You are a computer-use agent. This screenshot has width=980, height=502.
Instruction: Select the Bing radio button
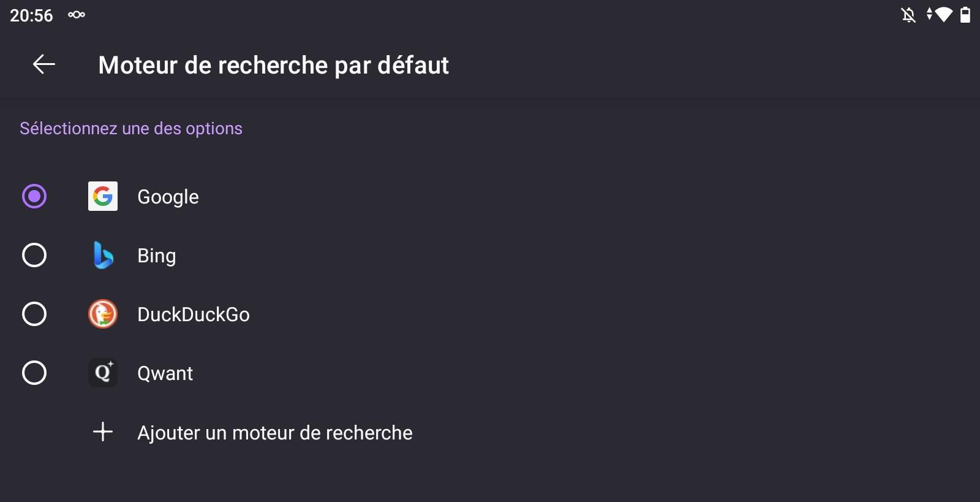[x=34, y=255]
